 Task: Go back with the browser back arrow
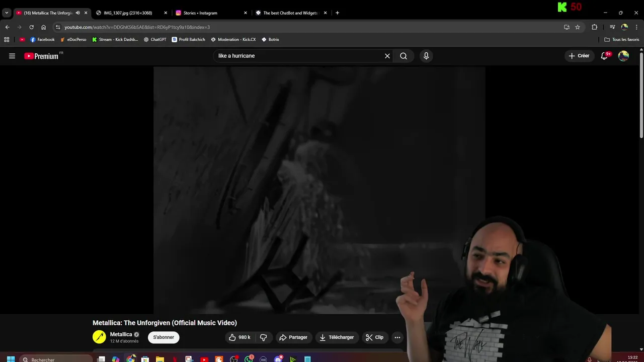click(x=7, y=27)
